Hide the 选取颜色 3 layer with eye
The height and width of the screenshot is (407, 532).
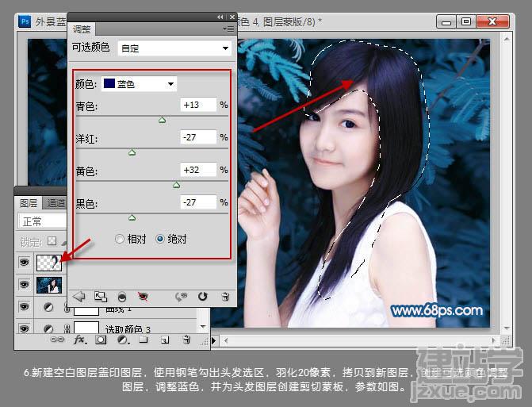pos(24,328)
